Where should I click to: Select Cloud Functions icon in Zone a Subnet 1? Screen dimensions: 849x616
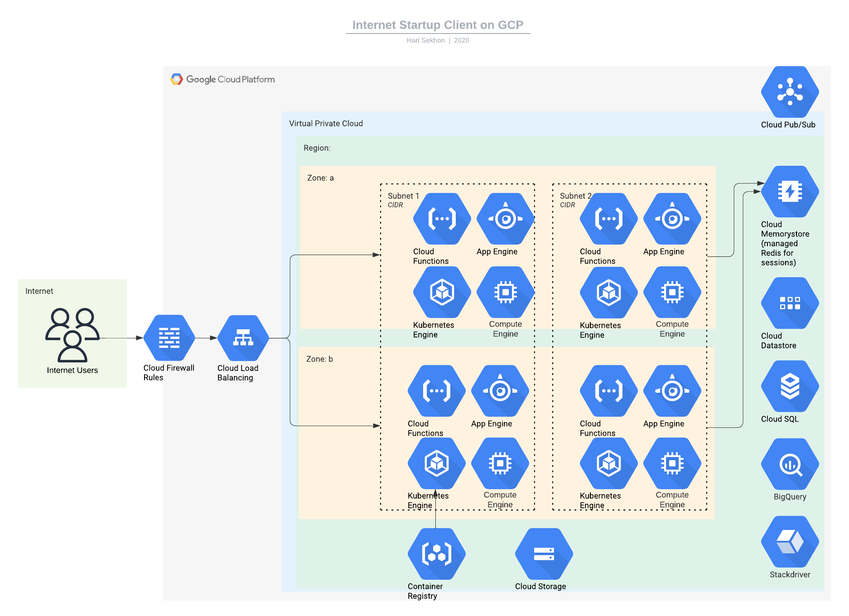442,219
